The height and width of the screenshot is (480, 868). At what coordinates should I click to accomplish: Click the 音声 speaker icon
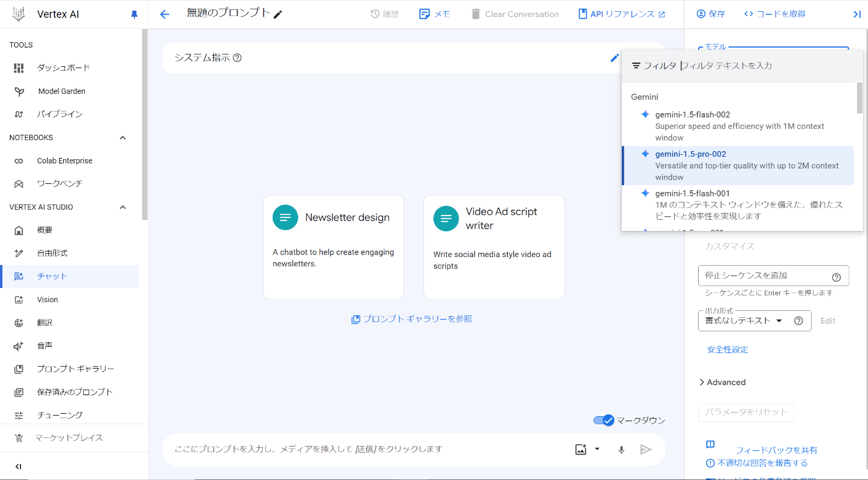click(19, 346)
